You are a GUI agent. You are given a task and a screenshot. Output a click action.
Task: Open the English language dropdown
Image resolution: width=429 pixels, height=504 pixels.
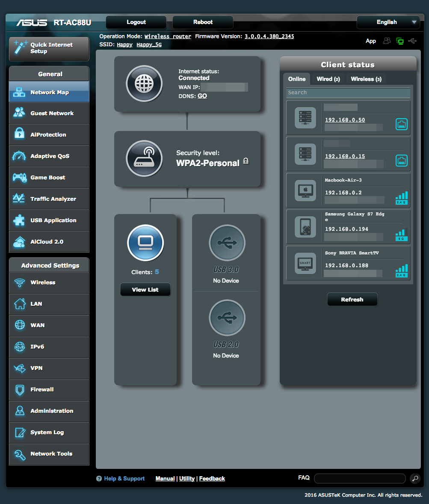click(388, 22)
